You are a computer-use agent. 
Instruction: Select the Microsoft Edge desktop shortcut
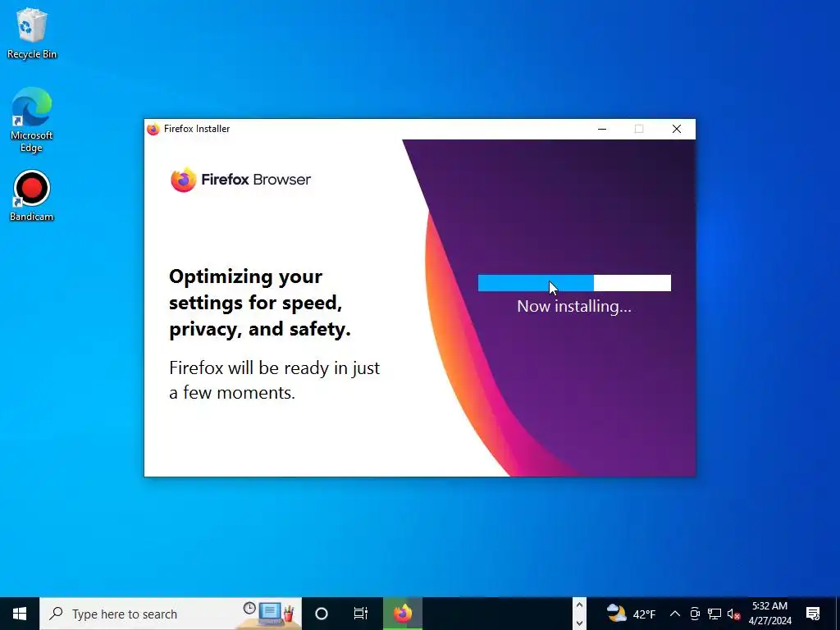[x=32, y=119]
